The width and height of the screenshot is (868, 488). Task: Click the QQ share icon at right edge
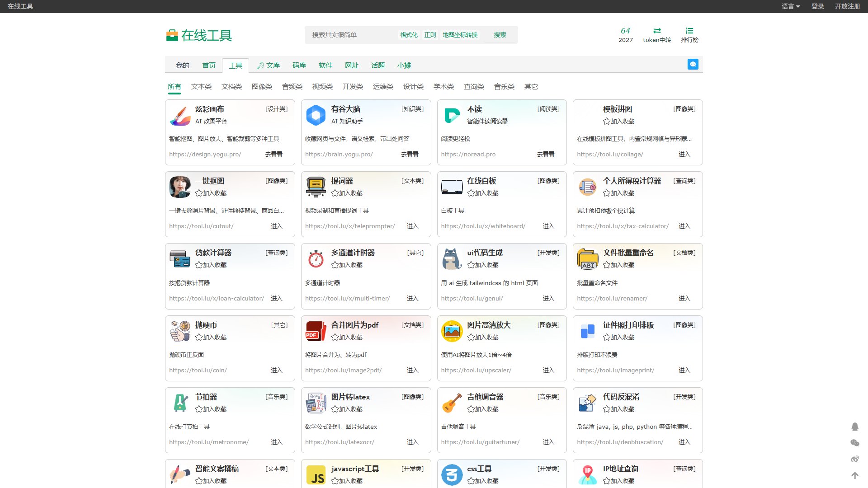855,427
